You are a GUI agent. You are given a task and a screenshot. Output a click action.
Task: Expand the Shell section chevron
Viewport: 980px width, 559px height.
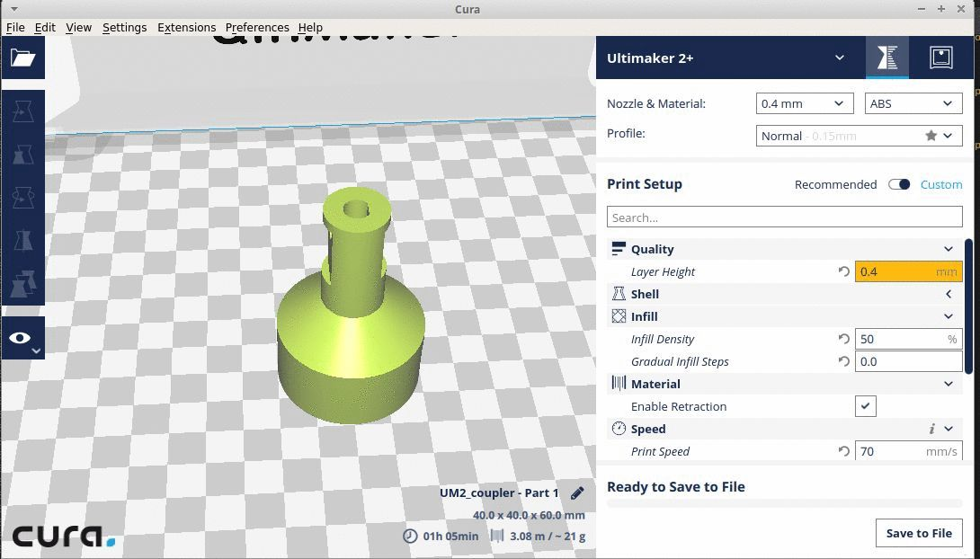tap(949, 294)
